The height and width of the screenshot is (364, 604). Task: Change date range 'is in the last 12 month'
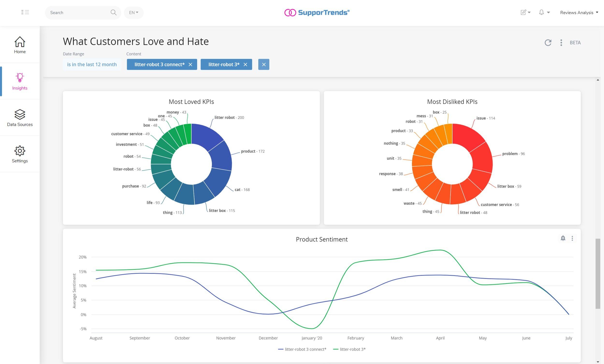[92, 64]
